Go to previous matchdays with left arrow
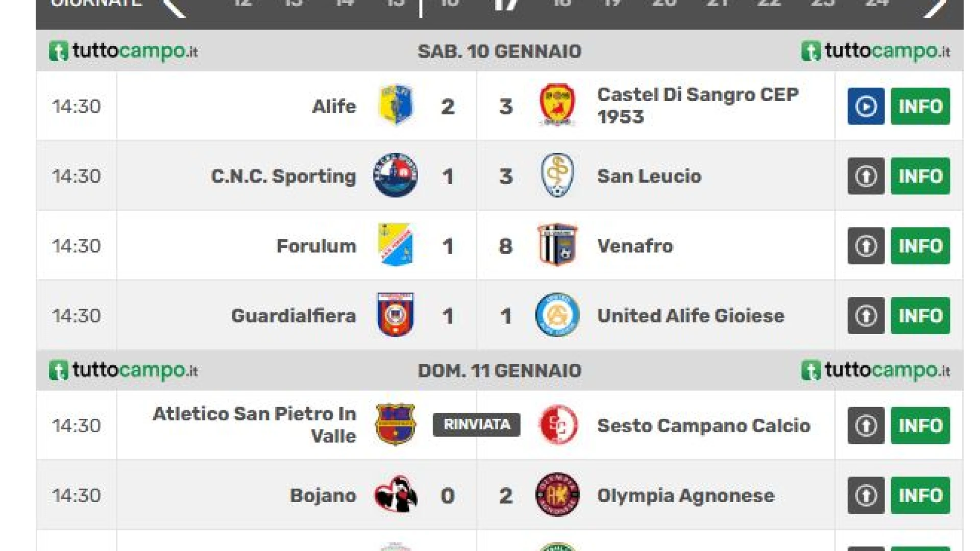This screenshot has width=980, height=551. [x=174, y=6]
